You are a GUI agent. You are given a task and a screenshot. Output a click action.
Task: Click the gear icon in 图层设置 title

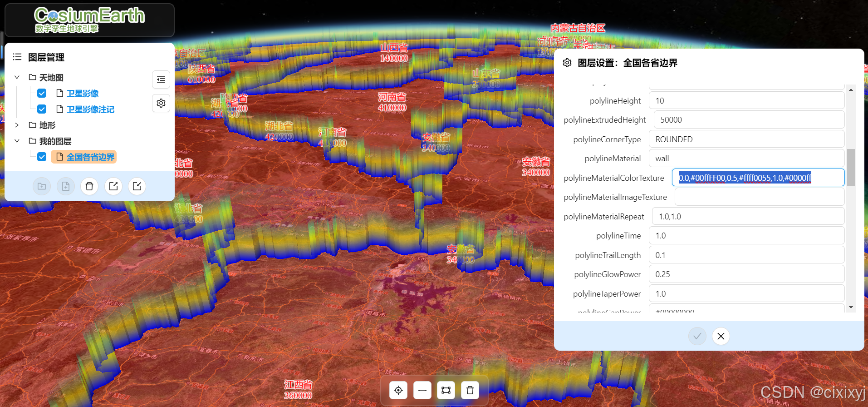click(567, 63)
